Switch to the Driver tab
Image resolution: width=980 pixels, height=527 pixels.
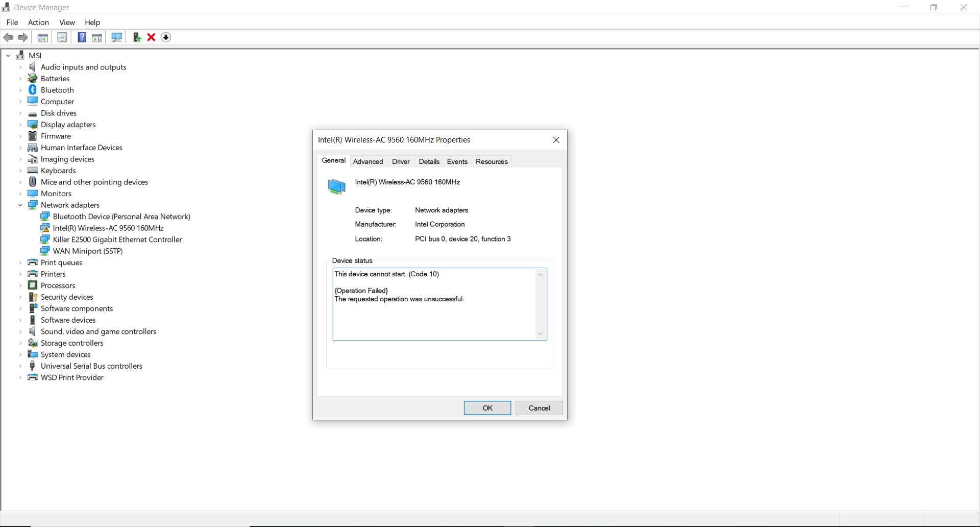pyautogui.click(x=401, y=161)
